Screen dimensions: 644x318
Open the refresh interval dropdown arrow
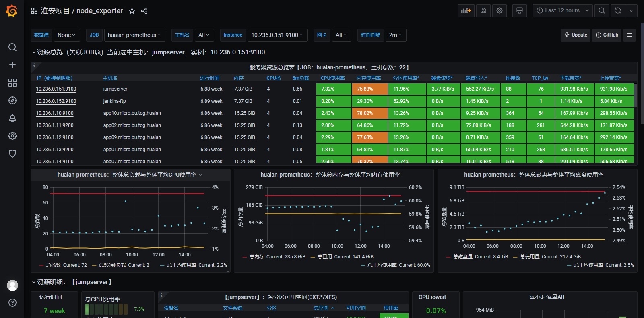(x=631, y=11)
